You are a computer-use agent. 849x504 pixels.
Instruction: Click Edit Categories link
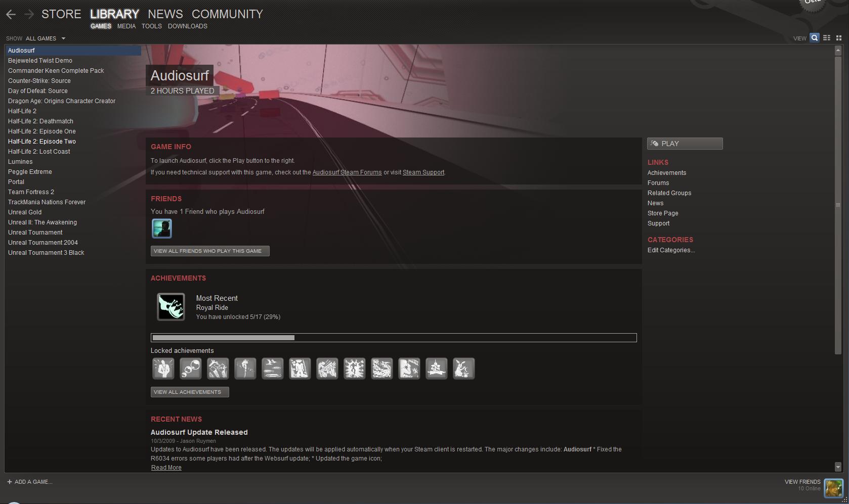pyautogui.click(x=671, y=250)
